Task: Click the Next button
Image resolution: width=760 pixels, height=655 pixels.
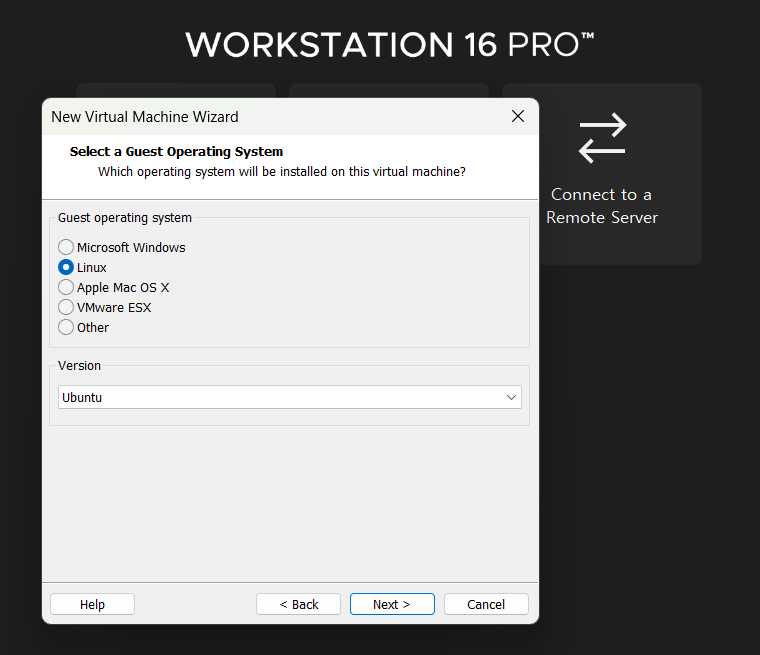Action: point(392,604)
